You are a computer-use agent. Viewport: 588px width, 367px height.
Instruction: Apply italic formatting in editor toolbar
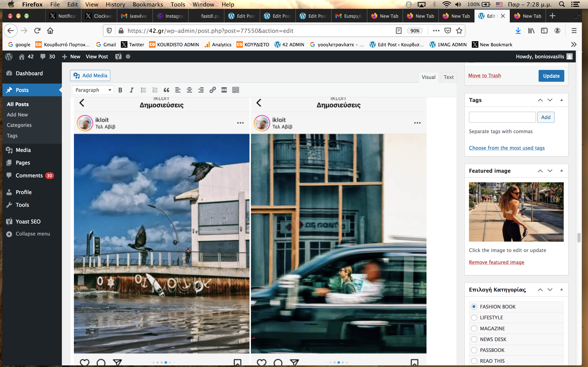(x=131, y=90)
